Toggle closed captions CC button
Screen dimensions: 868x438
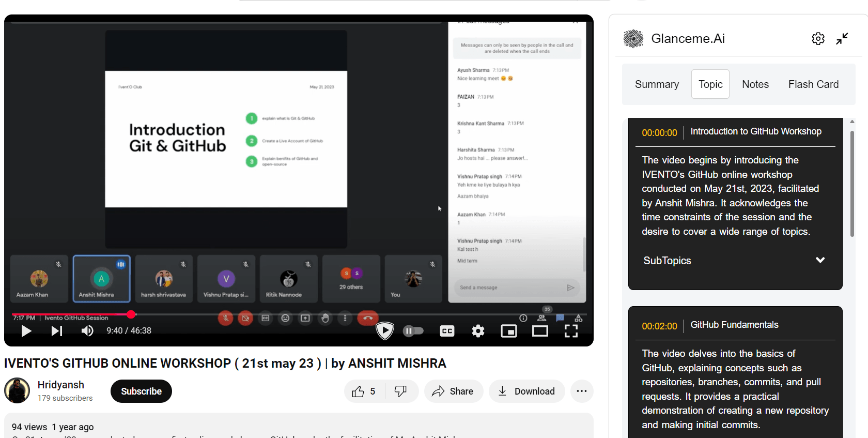(447, 331)
